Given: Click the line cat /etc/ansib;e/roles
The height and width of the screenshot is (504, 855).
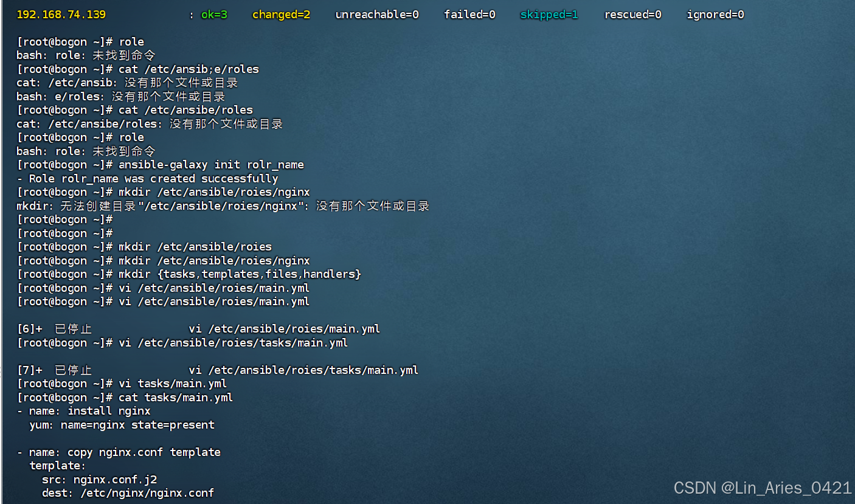Looking at the screenshot, I should pyautogui.click(x=138, y=69).
